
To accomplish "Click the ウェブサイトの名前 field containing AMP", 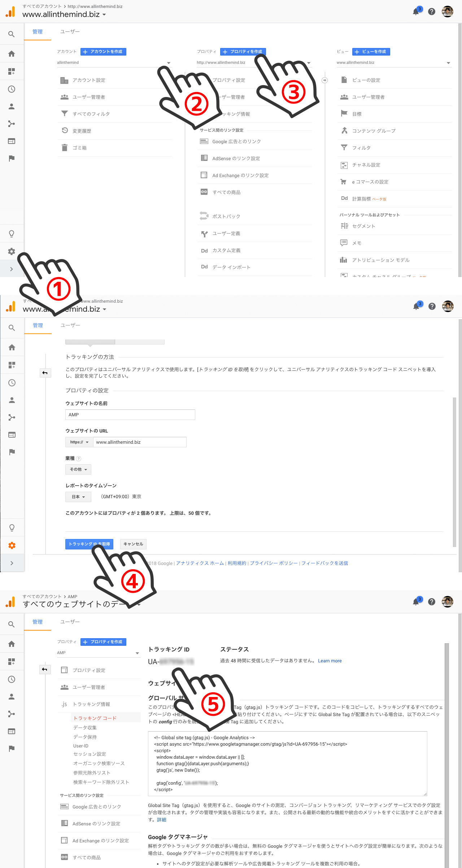I will 130,415.
